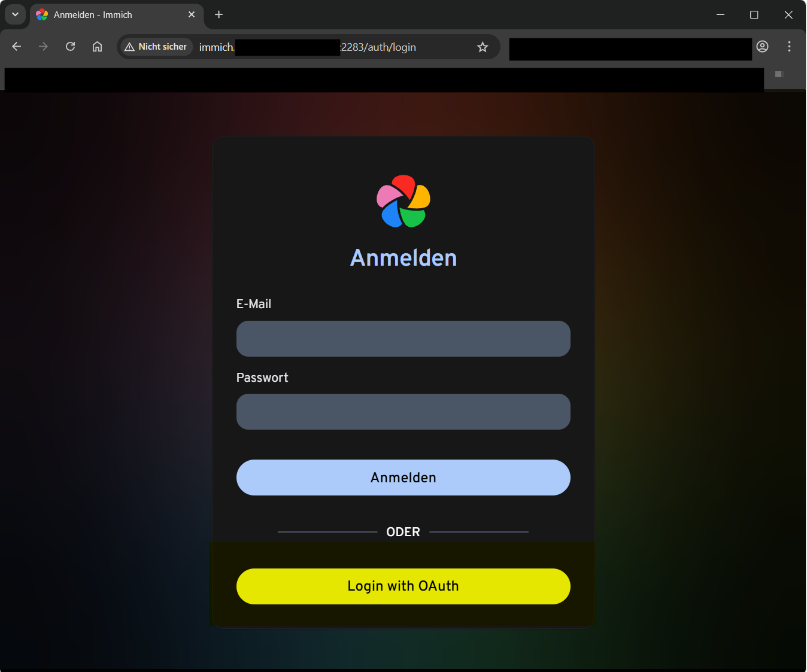
Task: Open the browser profile menu
Action: pos(762,47)
